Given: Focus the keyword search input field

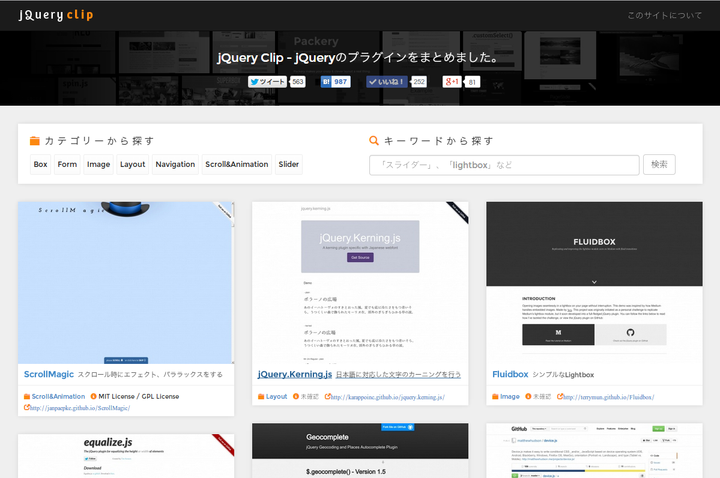Looking at the screenshot, I should tap(504, 165).
